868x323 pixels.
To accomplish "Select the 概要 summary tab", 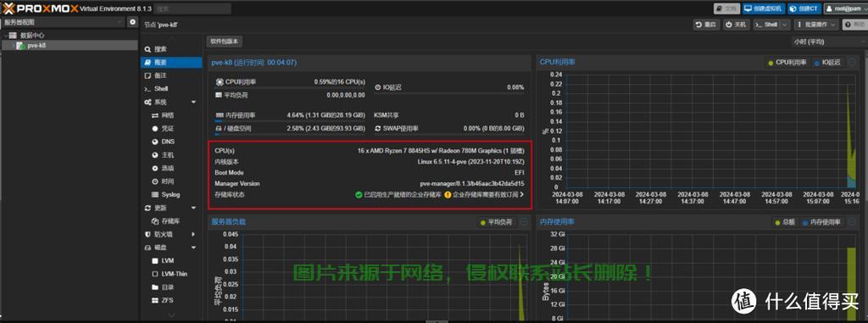I will [171, 63].
